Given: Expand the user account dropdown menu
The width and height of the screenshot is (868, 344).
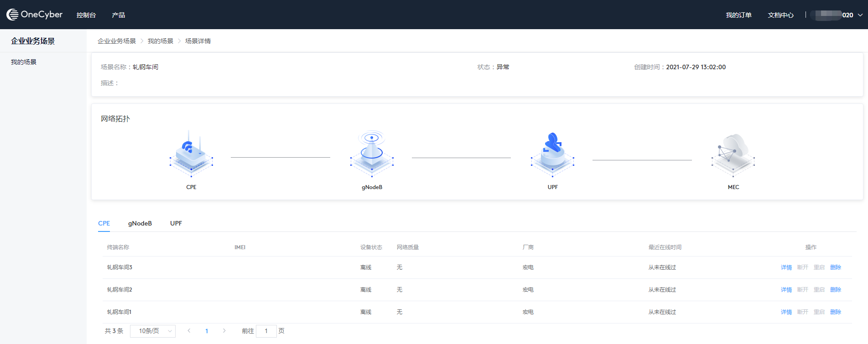Looking at the screenshot, I should click(x=860, y=15).
